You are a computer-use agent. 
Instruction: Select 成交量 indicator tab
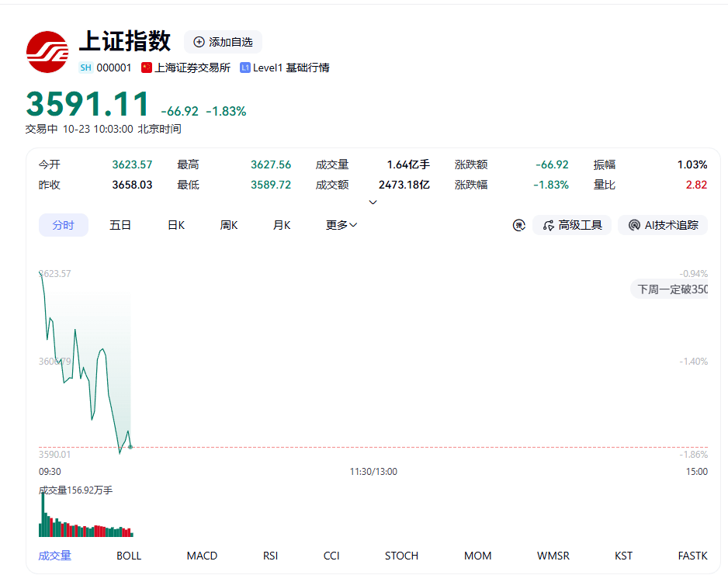[x=55, y=556]
